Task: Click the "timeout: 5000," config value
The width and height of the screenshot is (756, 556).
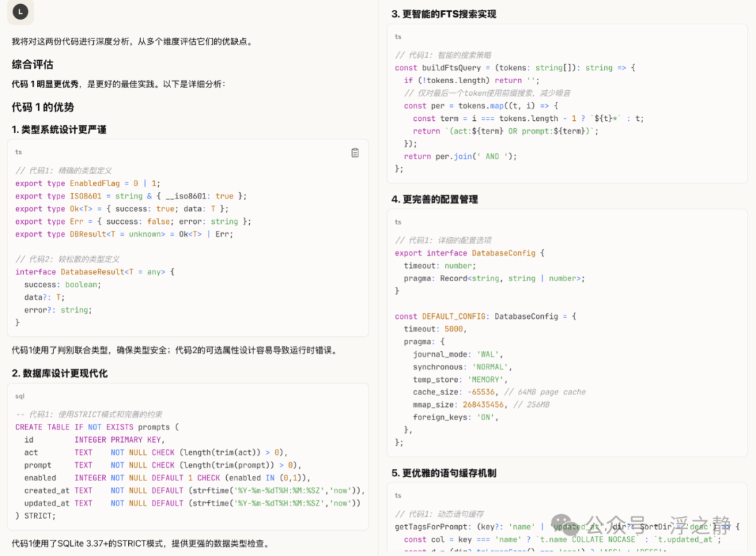Action: [435, 329]
